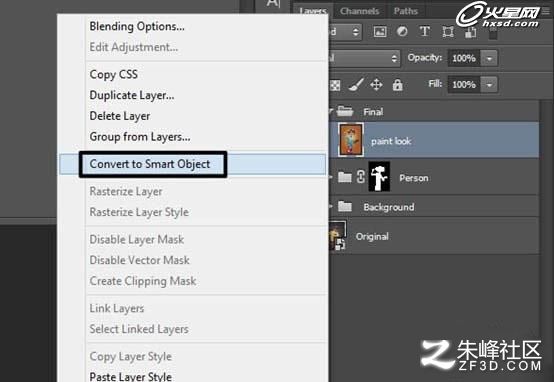Screen dimensions: 554x382
Task: Click Duplicate Layer in context menu
Action: 132,95
